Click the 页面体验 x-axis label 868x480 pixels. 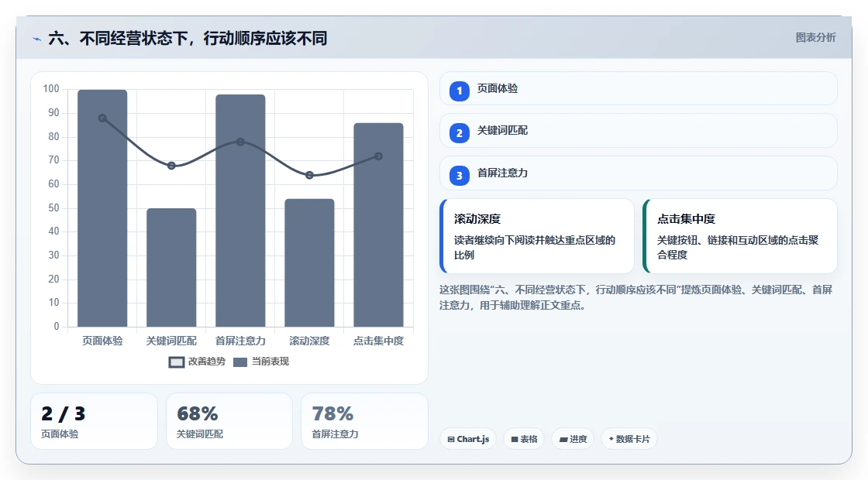(x=102, y=341)
